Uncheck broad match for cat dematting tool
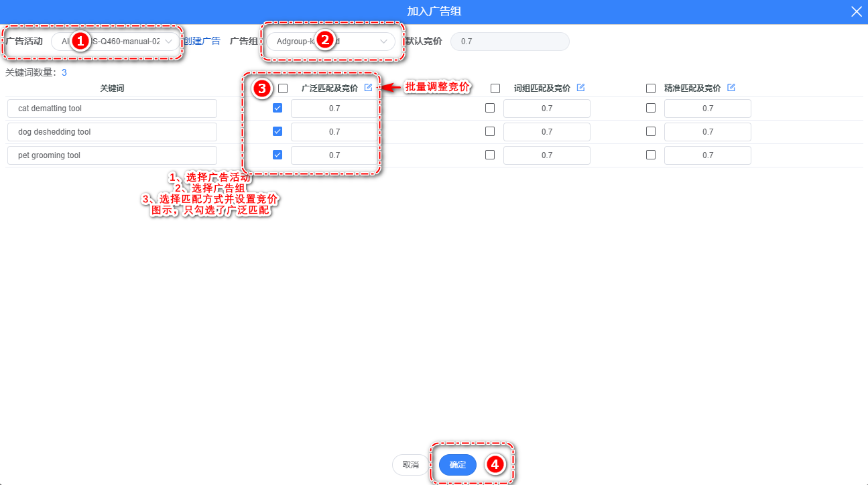The width and height of the screenshot is (868, 485). (277, 109)
